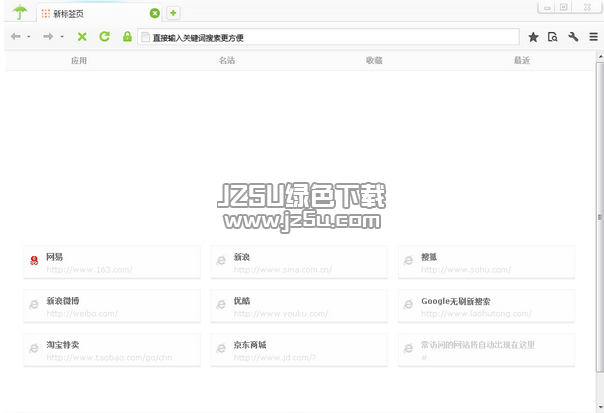Click the http://www.taobao.com/go/chn URL text

[109, 358]
